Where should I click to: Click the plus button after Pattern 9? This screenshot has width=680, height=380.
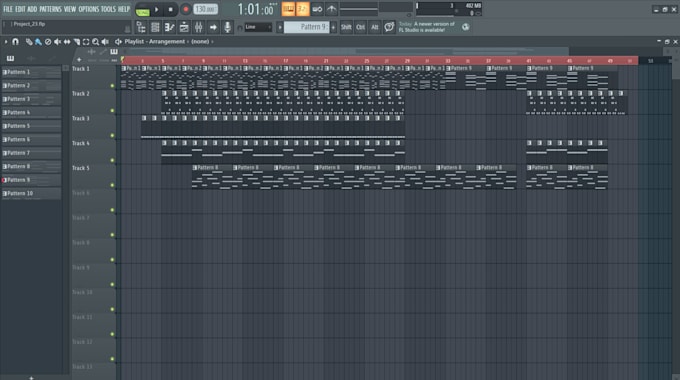[x=333, y=27]
